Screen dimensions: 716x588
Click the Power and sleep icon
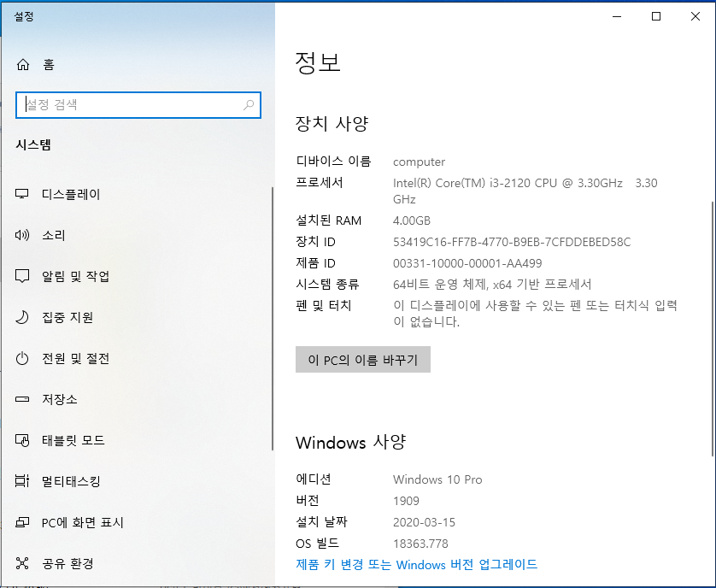[22, 358]
